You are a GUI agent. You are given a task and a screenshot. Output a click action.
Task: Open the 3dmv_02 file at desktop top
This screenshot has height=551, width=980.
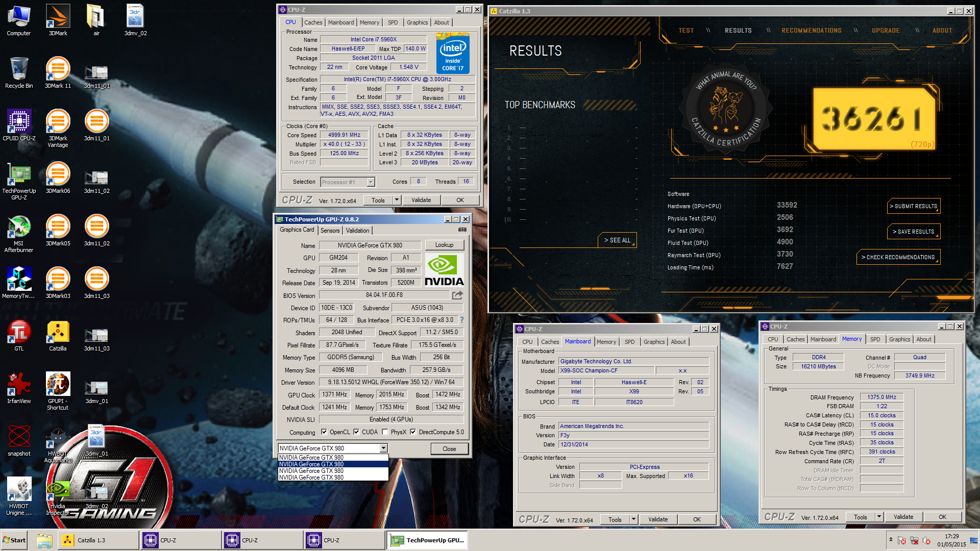(x=135, y=20)
